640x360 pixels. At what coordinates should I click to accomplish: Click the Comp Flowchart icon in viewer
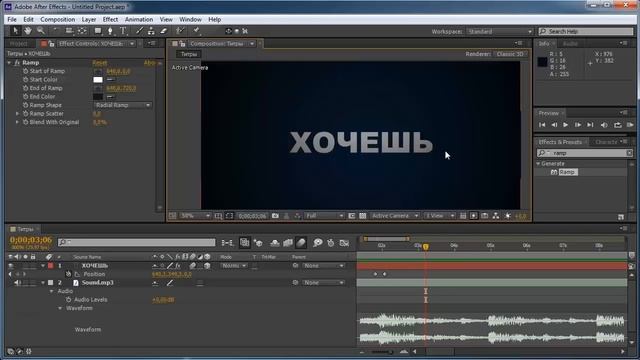pyautogui.click(x=496, y=216)
